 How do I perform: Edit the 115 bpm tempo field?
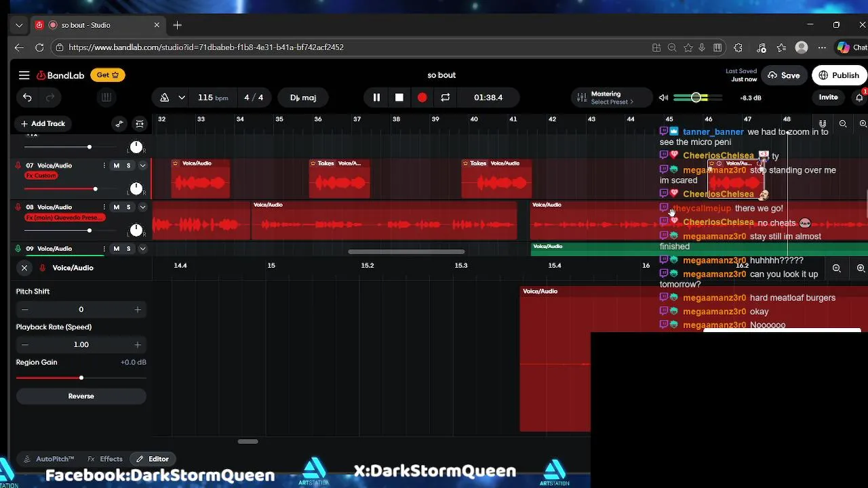[x=213, y=98]
